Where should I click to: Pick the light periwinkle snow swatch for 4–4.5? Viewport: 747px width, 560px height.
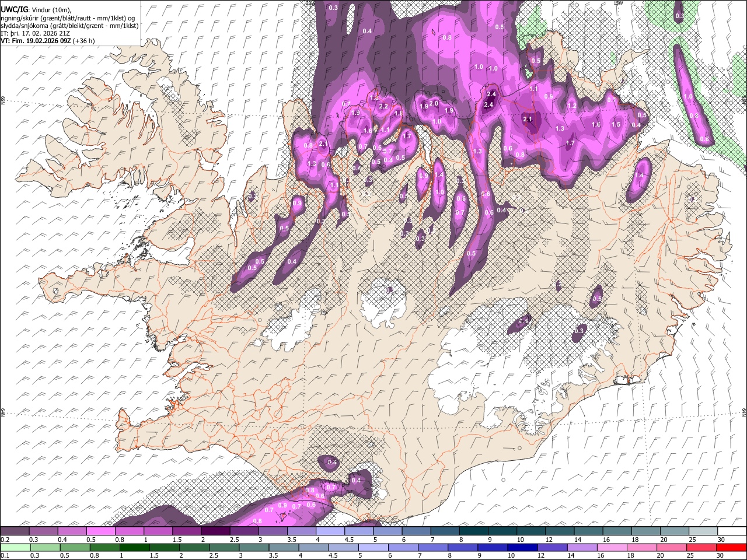329,531
